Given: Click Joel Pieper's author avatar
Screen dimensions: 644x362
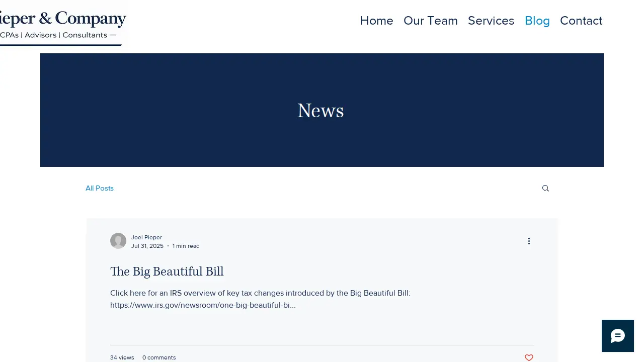Looking at the screenshot, I should (x=118, y=241).
